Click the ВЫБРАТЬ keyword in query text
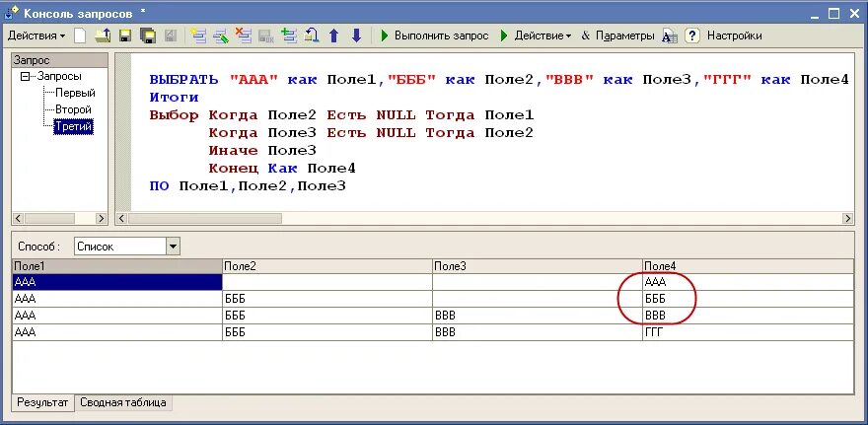This screenshot has width=868, height=425. (x=183, y=80)
